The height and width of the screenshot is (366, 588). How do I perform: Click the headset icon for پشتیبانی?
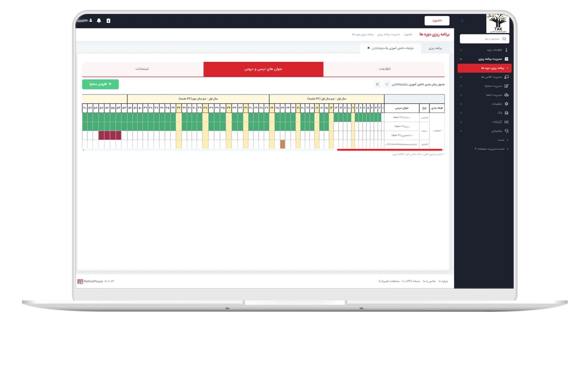(x=506, y=131)
